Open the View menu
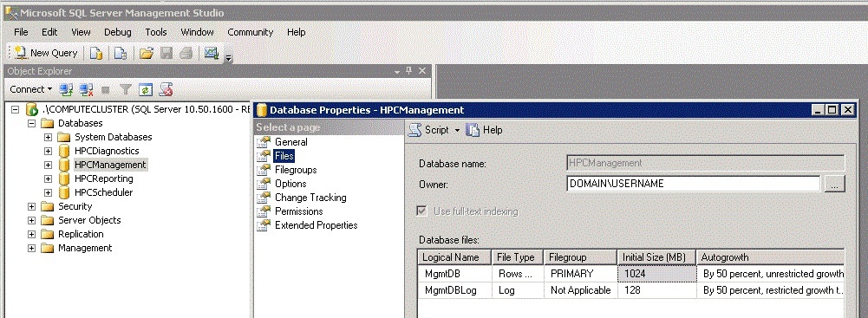868x318 pixels. click(81, 32)
